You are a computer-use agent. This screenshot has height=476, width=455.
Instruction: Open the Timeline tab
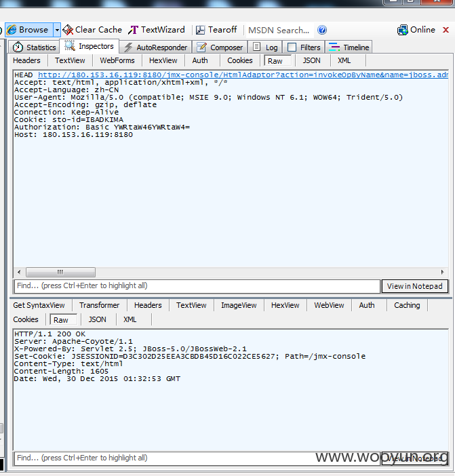pyautogui.click(x=349, y=47)
